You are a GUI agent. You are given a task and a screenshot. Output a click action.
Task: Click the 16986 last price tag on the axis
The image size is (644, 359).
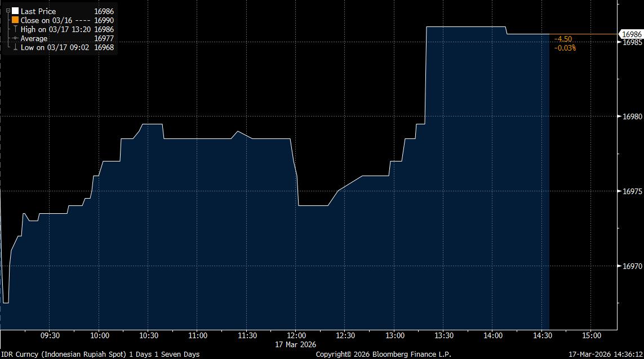coord(631,34)
